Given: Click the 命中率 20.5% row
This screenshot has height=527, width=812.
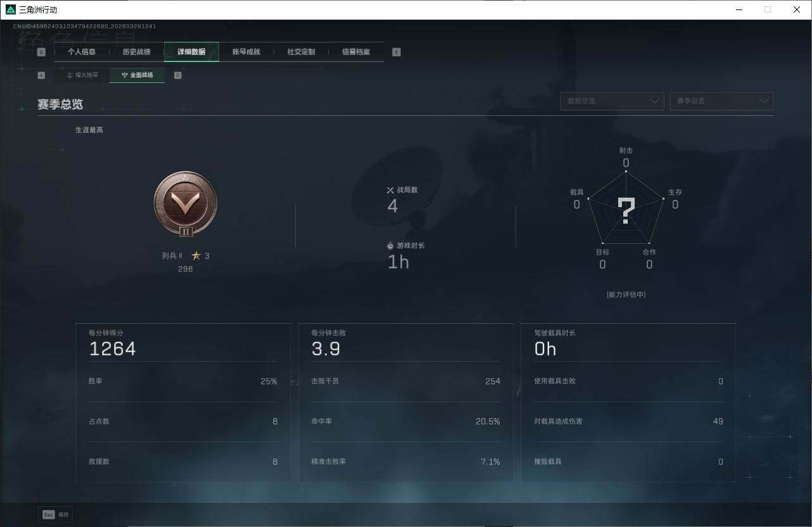Looking at the screenshot, I should [406, 421].
